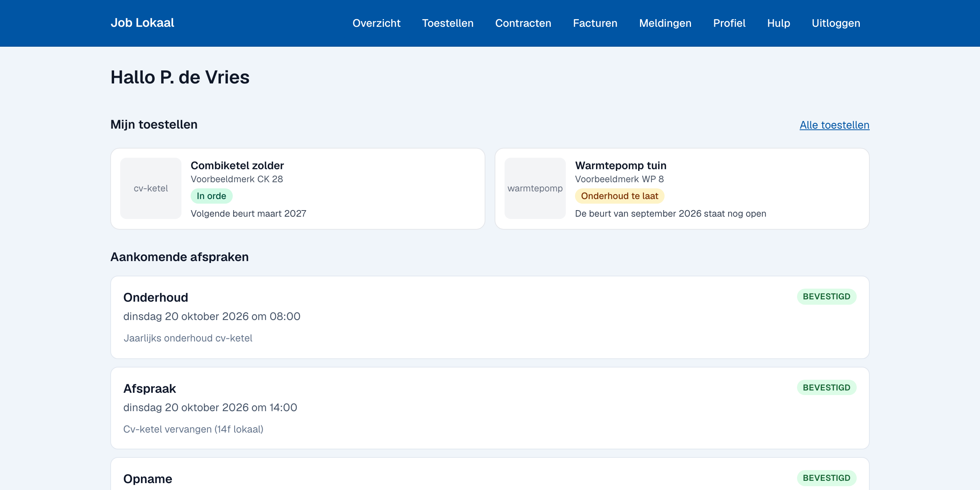
Task: Click 'Voorbeeldmerk CK 28' model text
Action: pyautogui.click(x=237, y=179)
